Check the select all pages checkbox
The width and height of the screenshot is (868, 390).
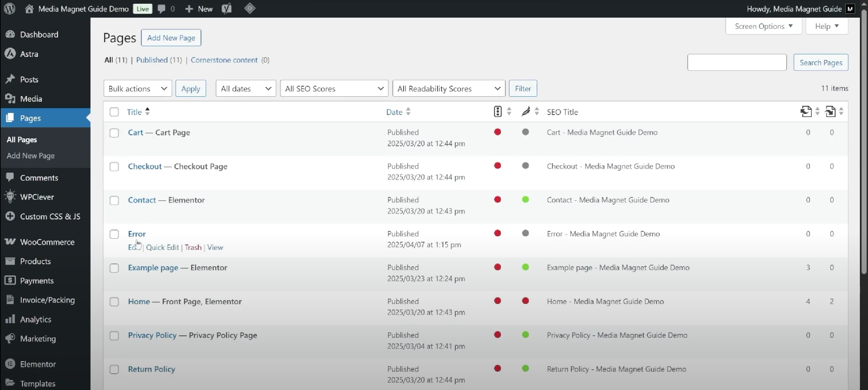point(114,112)
